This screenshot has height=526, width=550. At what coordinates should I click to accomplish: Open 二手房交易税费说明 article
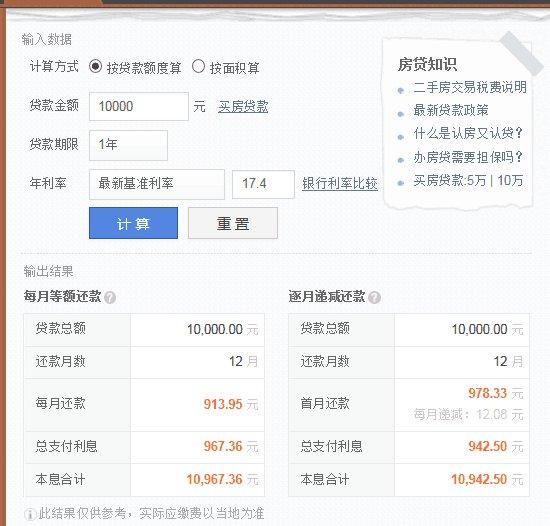pos(470,87)
